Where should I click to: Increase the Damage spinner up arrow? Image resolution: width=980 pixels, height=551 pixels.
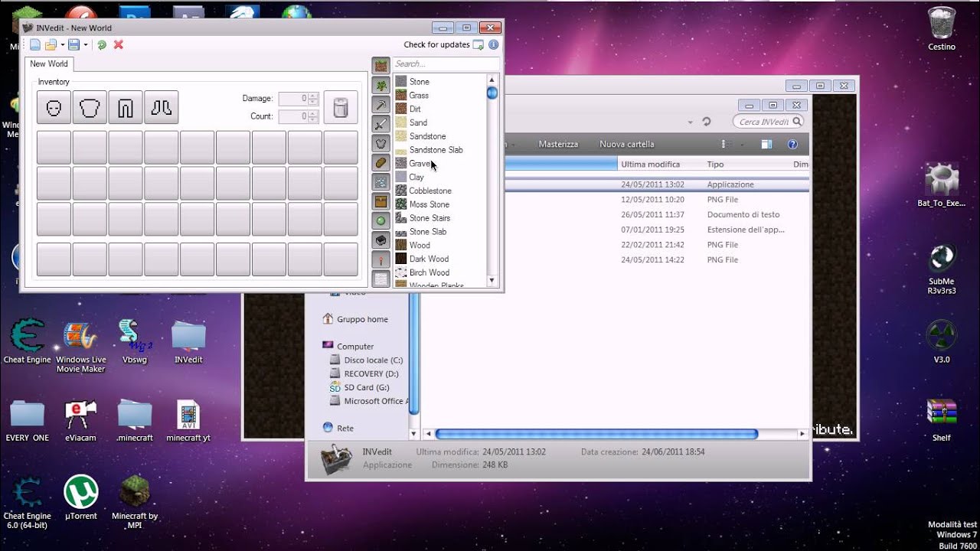click(313, 96)
